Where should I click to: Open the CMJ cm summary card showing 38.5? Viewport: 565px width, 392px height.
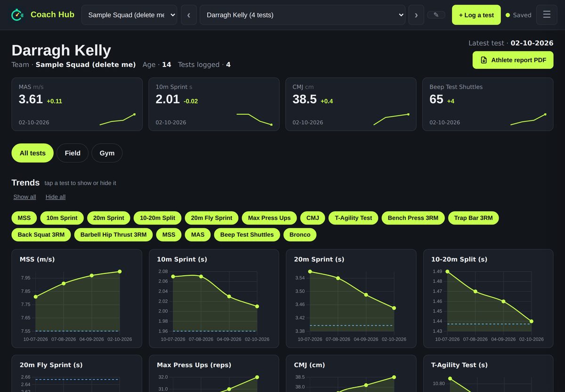point(351,104)
